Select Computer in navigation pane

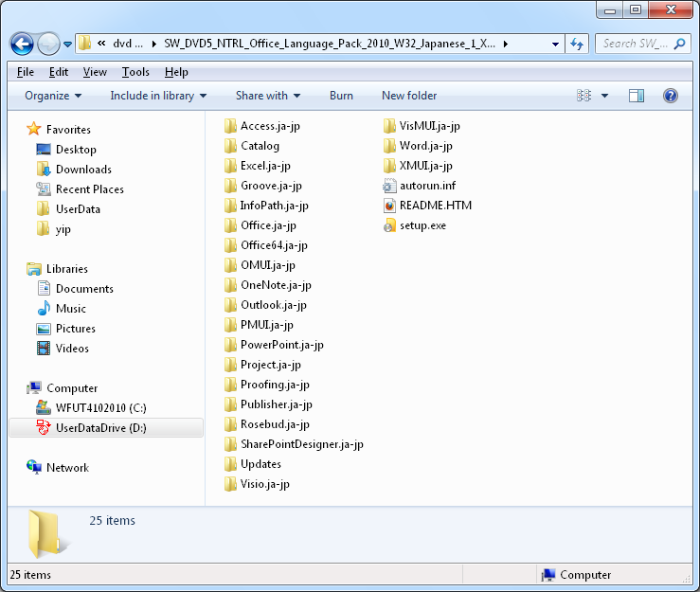[x=63, y=388]
